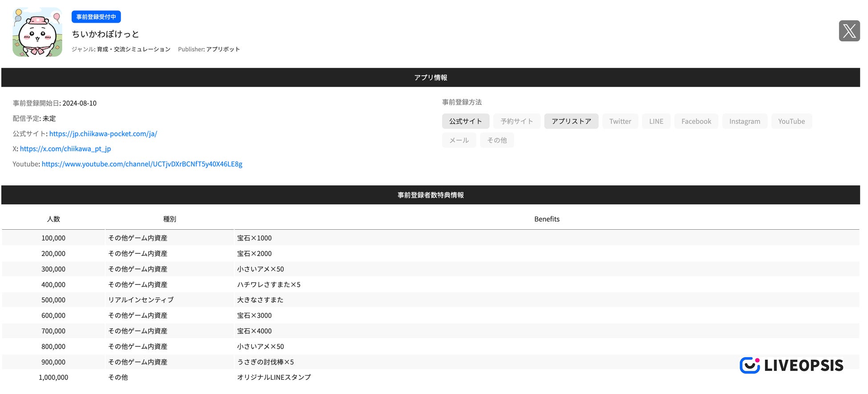Click the 1,000,000 cell in the table
The image size is (868, 394).
(x=53, y=378)
